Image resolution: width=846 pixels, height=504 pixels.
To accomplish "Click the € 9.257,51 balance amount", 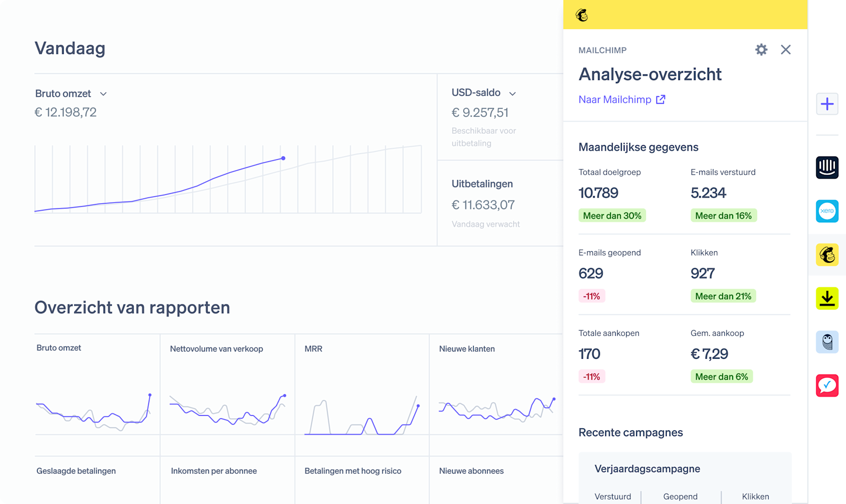I will click(480, 112).
